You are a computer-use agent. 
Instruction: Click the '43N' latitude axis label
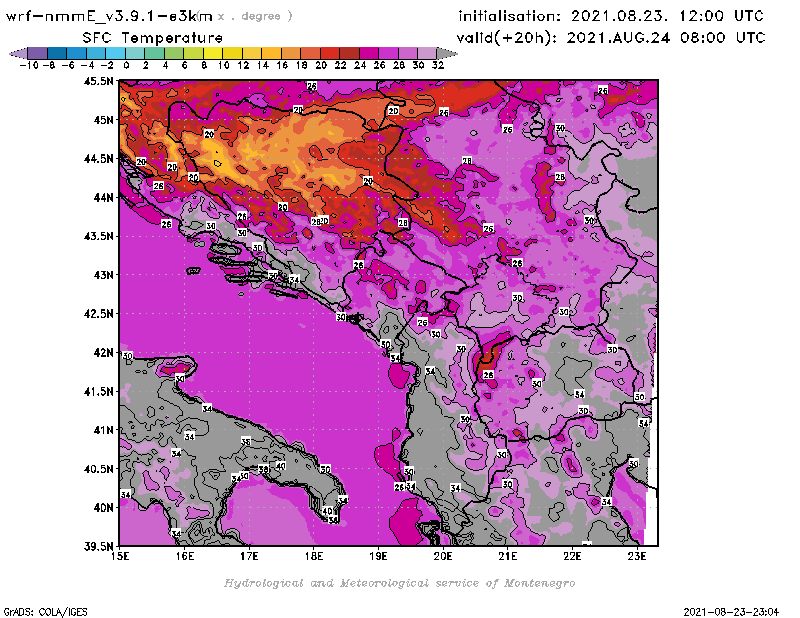tap(104, 275)
